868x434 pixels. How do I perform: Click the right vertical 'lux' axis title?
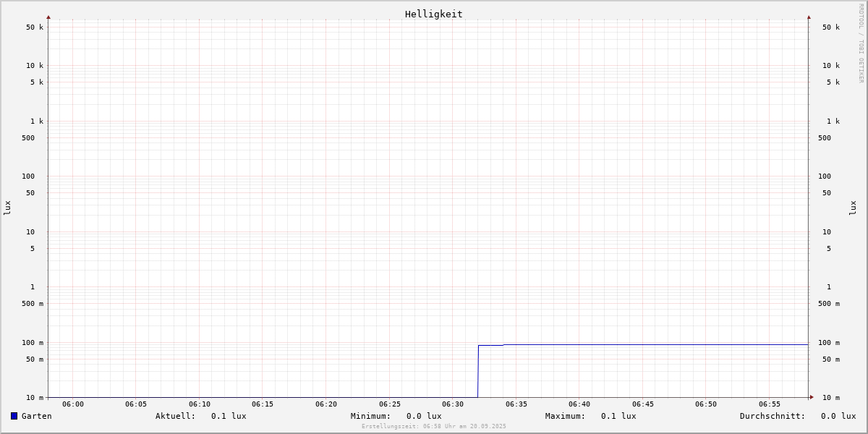(x=854, y=208)
